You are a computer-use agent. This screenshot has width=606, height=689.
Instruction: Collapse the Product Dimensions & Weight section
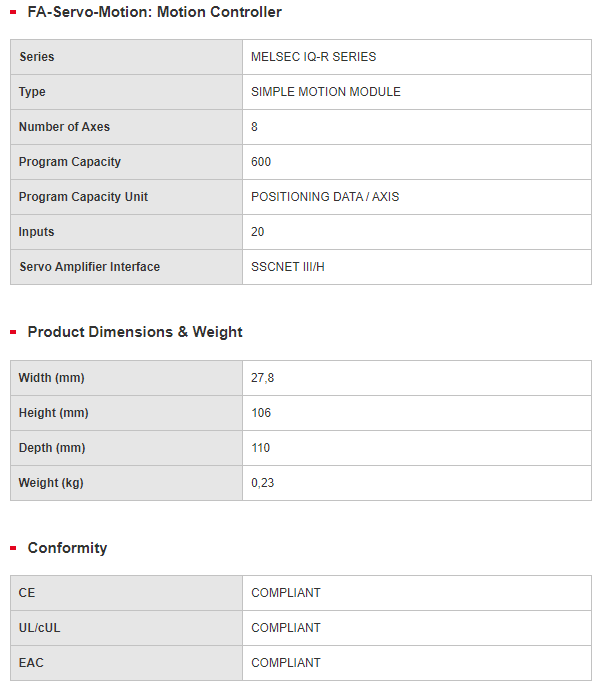pos(135,332)
